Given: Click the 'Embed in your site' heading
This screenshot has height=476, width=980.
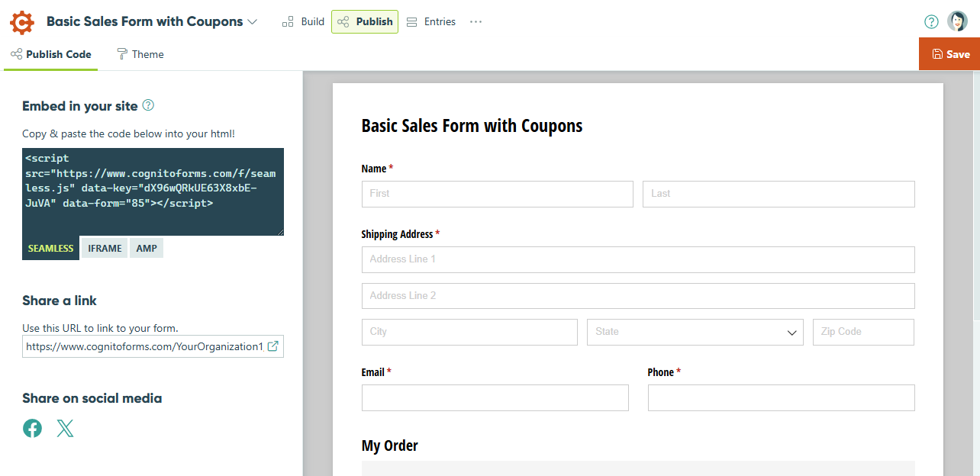Looking at the screenshot, I should [x=80, y=106].
